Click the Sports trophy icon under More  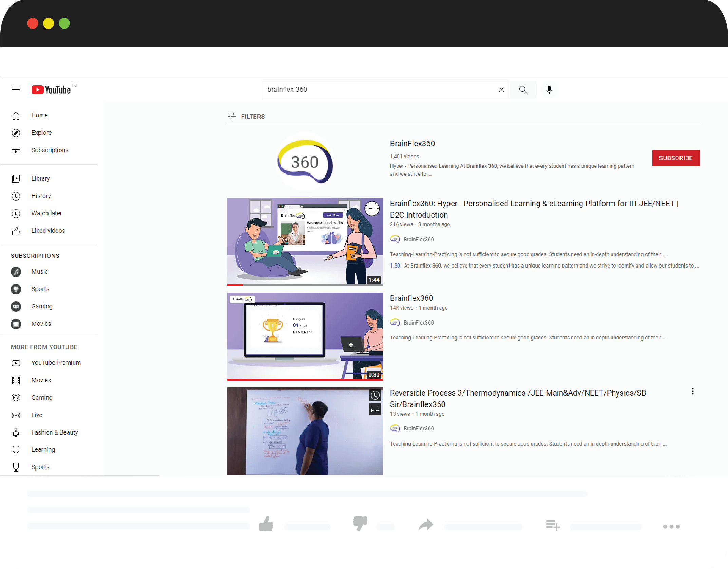(16, 467)
